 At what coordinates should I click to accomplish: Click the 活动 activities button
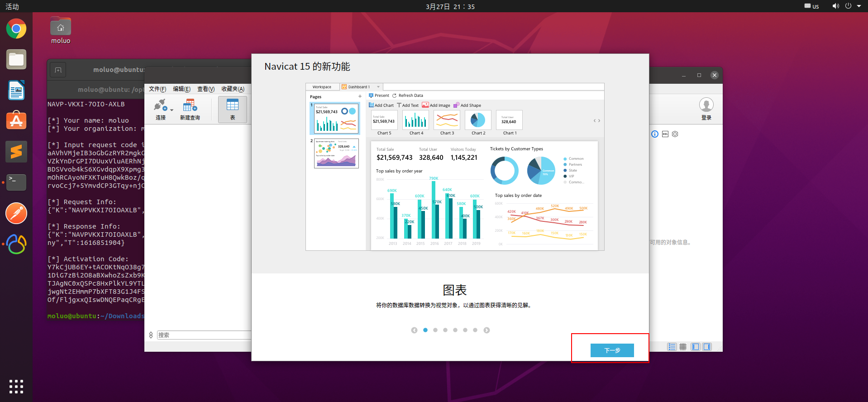pos(12,6)
